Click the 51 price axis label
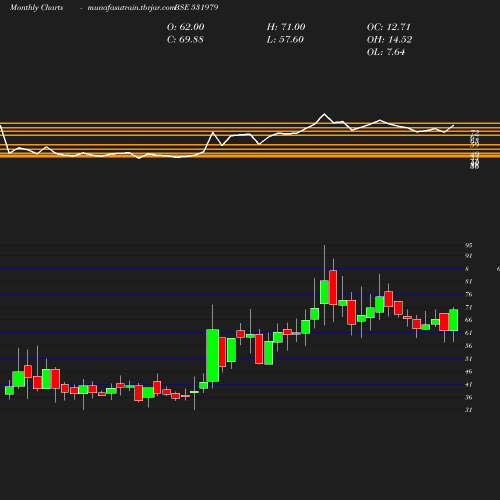Image resolution: width=500 pixels, height=500 pixels. tap(469, 359)
